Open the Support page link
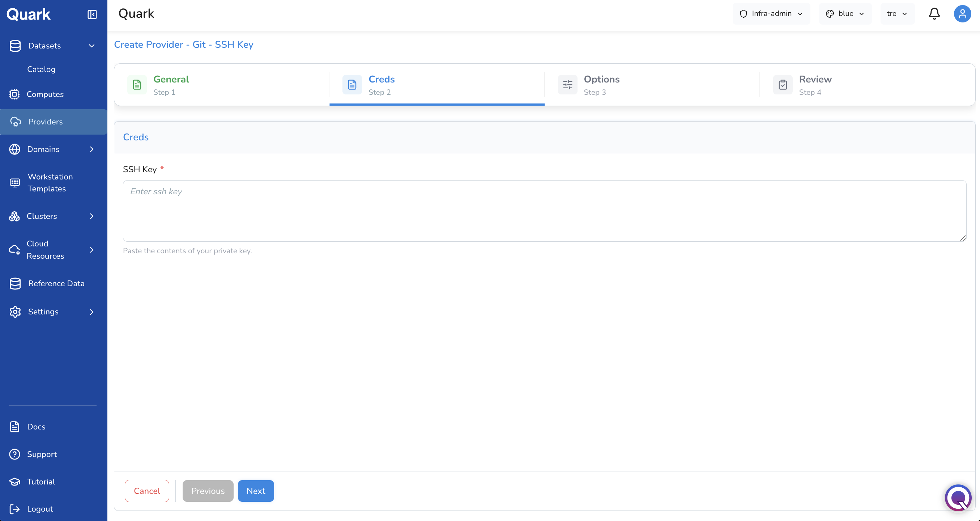Screen dimensions: 980x521 (42, 454)
